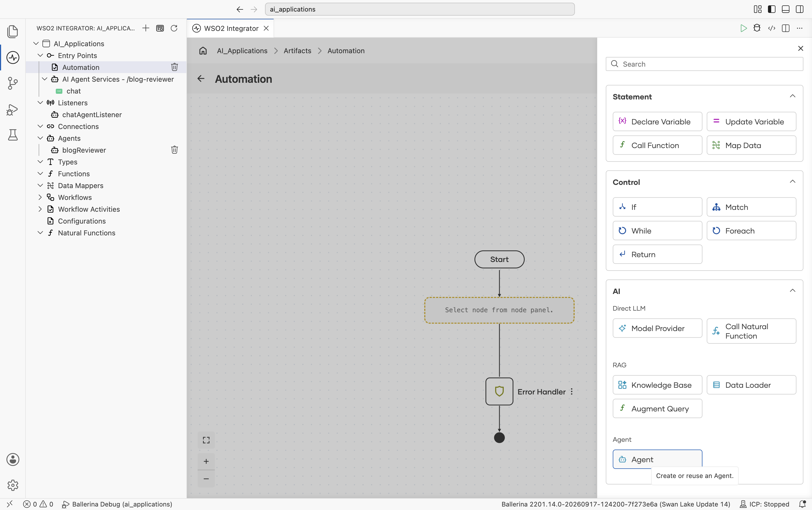Click the ai_applications command center bar
This screenshot has height=510, width=812.
tap(420, 9)
